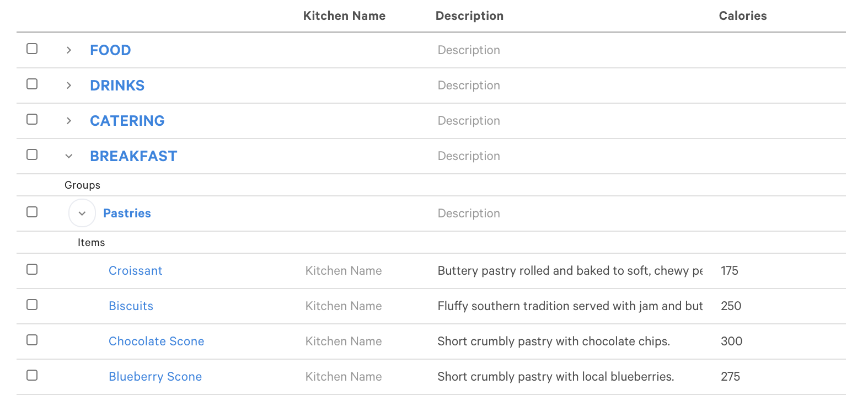Expand the CATERING menu row
The image size is (868, 395).
[69, 121]
